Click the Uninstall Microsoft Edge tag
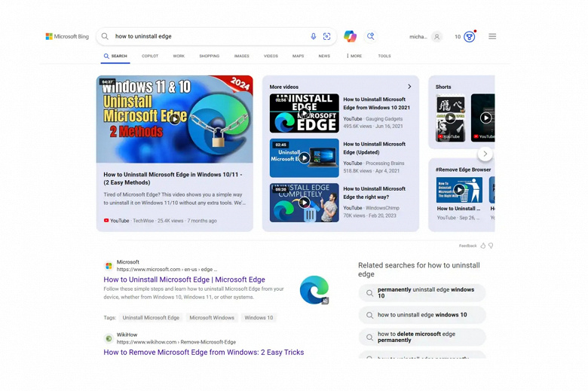This screenshot has height=391, width=588. click(x=151, y=317)
